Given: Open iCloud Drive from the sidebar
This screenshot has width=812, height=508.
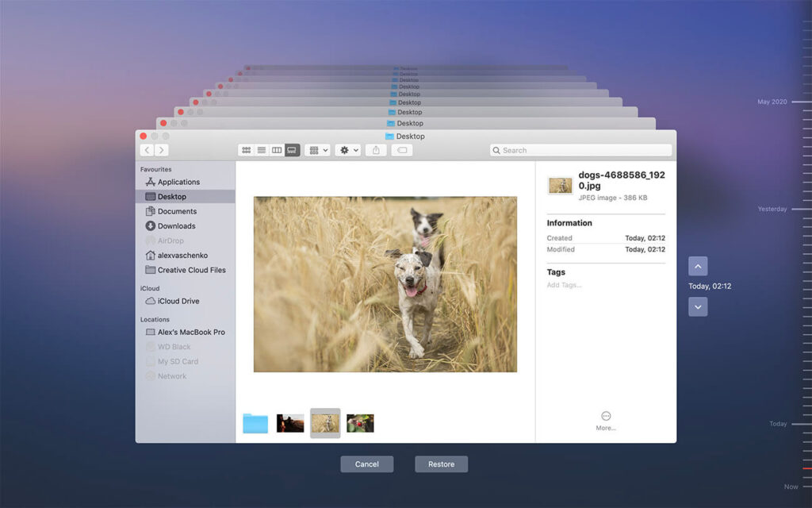Looking at the screenshot, I should (178, 301).
